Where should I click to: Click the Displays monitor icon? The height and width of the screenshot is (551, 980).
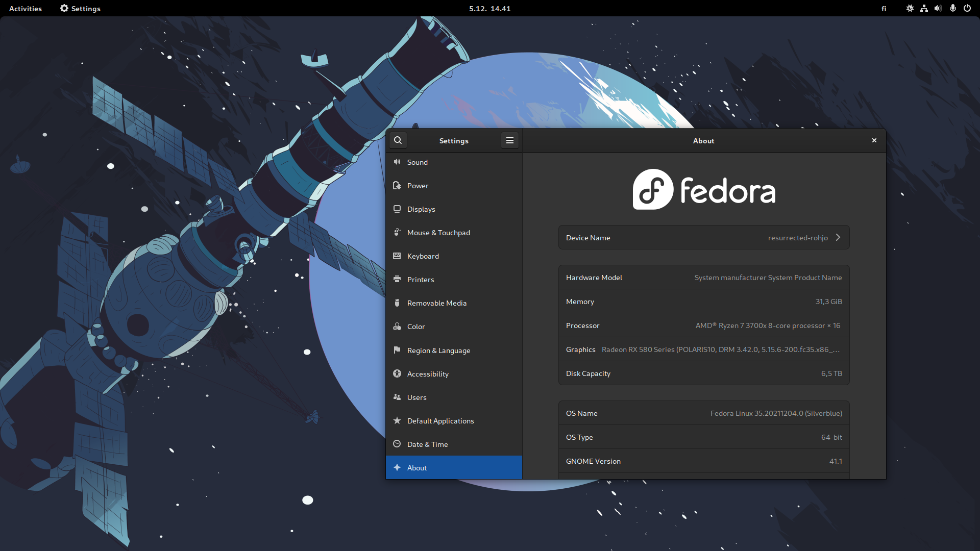pyautogui.click(x=397, y=209)
